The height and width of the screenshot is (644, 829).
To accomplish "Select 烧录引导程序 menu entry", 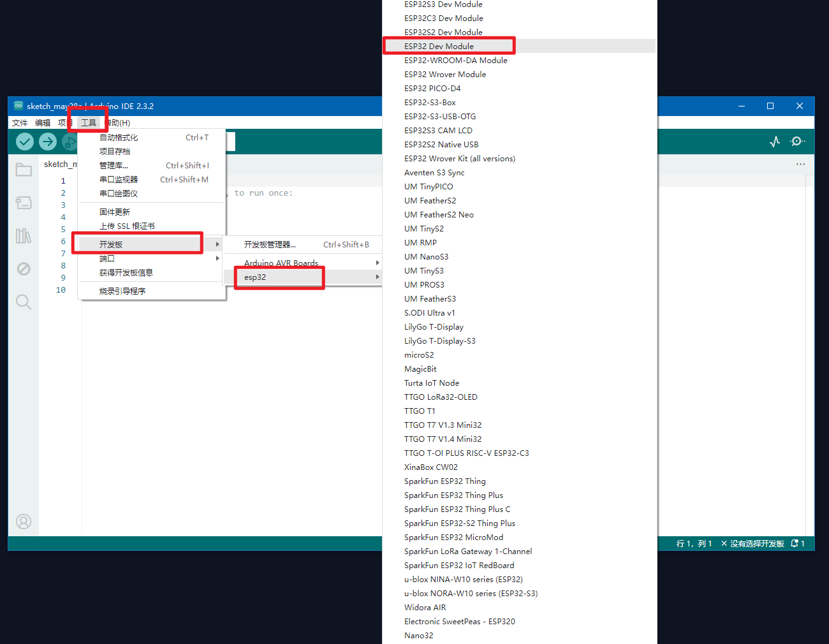I will click(151, 291).
